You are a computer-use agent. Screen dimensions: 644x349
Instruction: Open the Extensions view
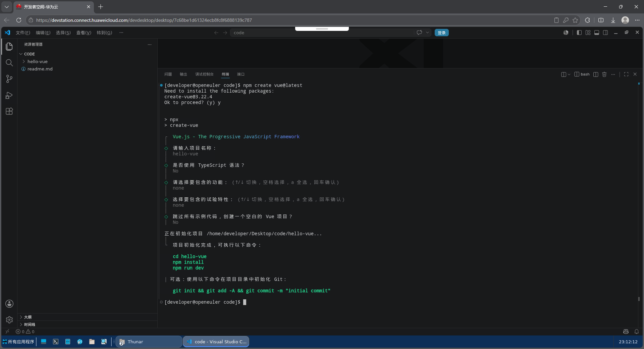tap(9, 111)
